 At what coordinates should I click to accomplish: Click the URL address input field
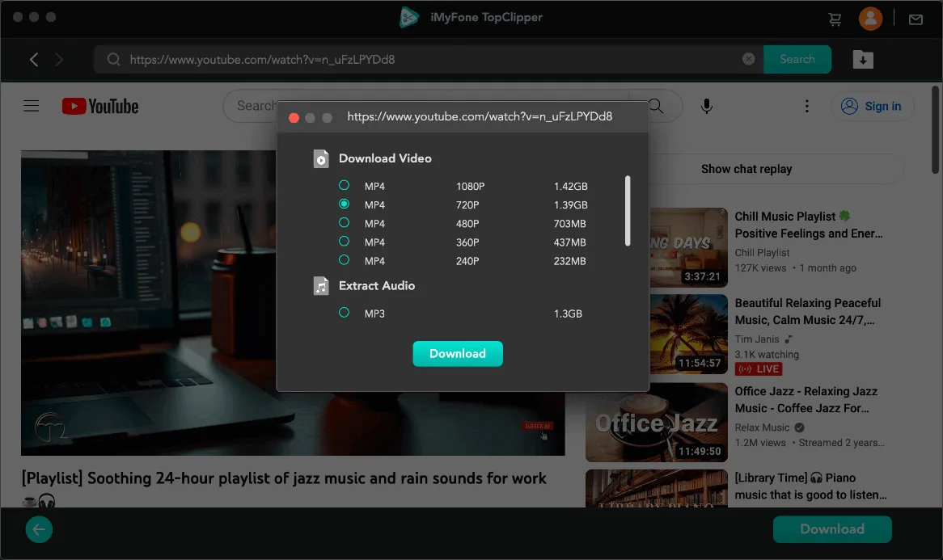[404, 58]
